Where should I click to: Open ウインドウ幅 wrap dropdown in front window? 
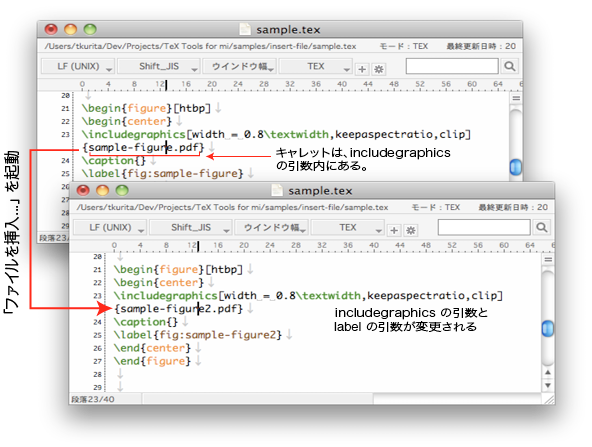[x=271, y=227]
